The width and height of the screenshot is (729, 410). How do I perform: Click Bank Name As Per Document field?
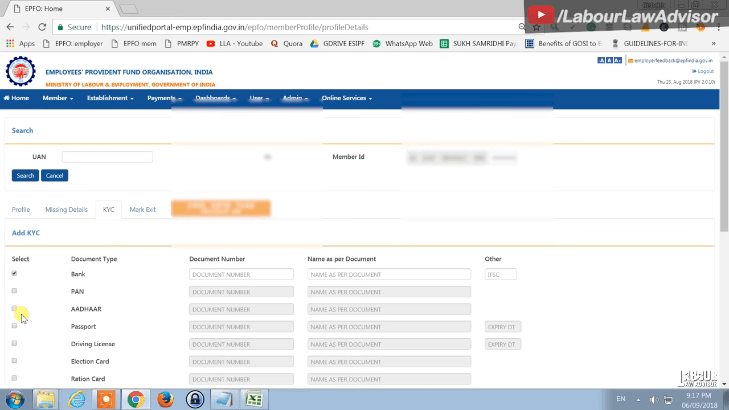pyautogui.click(x=389, y=274)
